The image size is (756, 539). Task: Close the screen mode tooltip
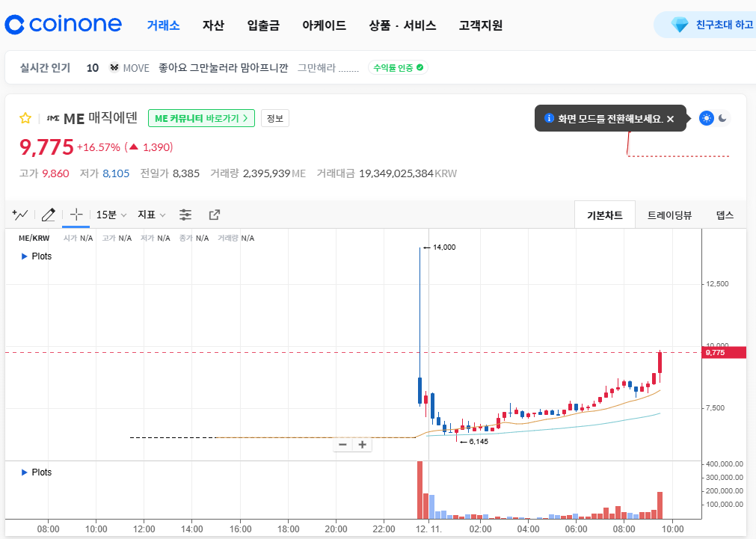670,119
